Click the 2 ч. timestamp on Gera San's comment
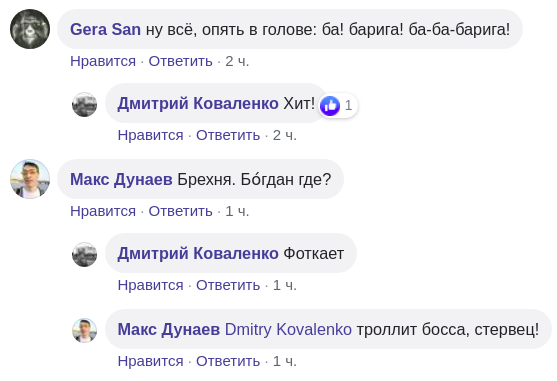Image resolution: width=557 pixels, height=381 pixels. [x=237, y=61]
